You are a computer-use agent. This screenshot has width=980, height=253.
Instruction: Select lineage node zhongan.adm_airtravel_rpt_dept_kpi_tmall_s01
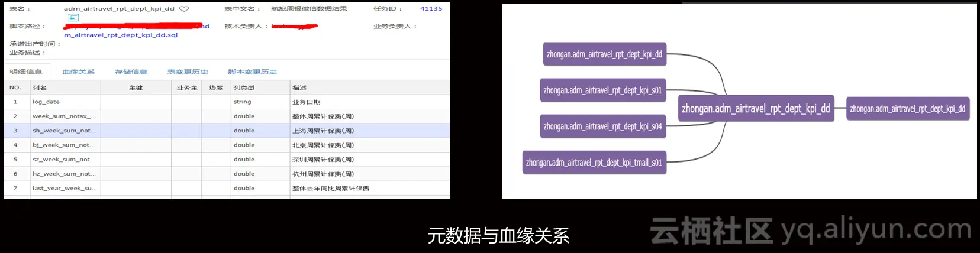[x=594, y=163]
